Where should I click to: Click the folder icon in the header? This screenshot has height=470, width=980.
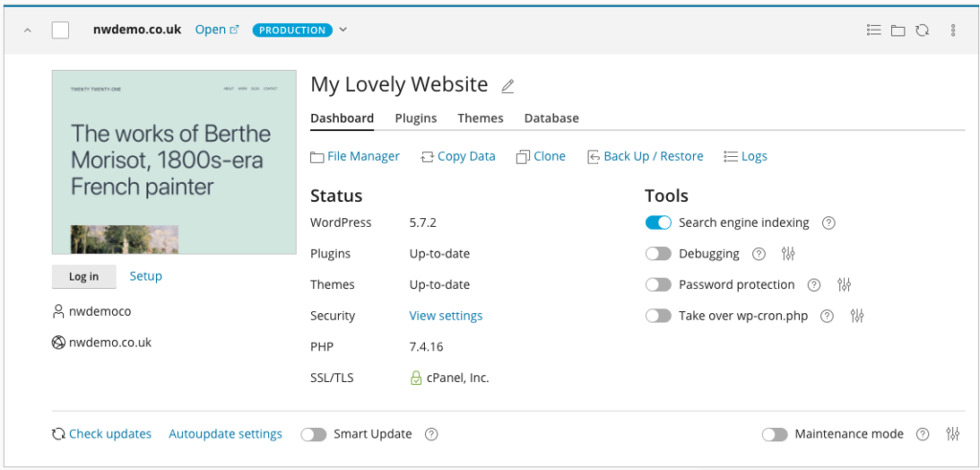pyautogui.click(x=898, y=30)
